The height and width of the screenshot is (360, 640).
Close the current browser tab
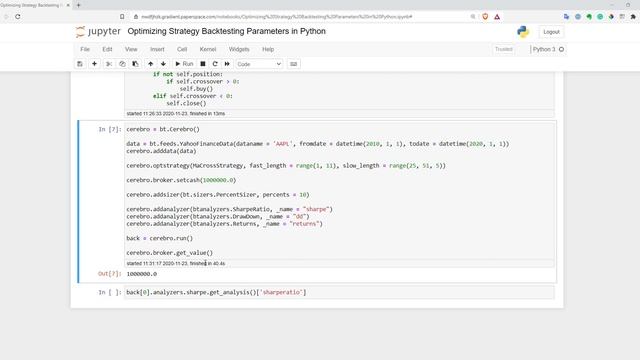pos(68,5)
